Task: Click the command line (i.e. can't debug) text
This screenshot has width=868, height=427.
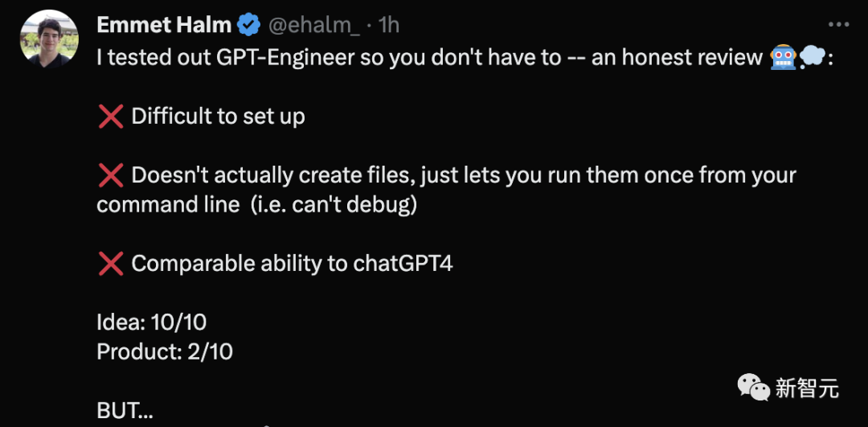Action: [256, 206]
